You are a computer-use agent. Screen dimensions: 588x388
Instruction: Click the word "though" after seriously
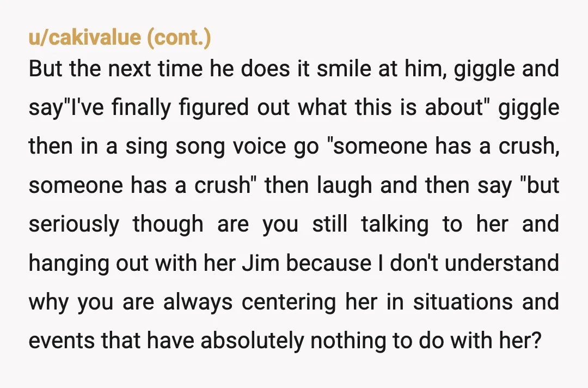[x=168, y=223]
